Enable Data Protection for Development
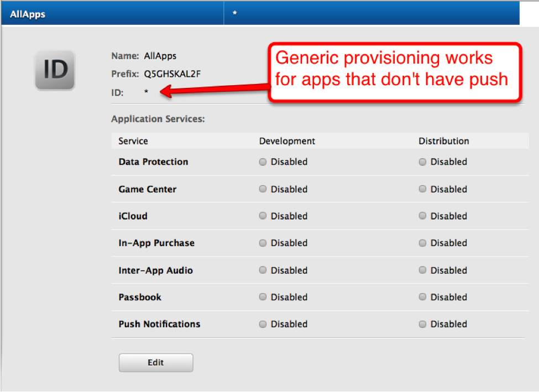The image size is (539, 392). [x=263, y=161]
